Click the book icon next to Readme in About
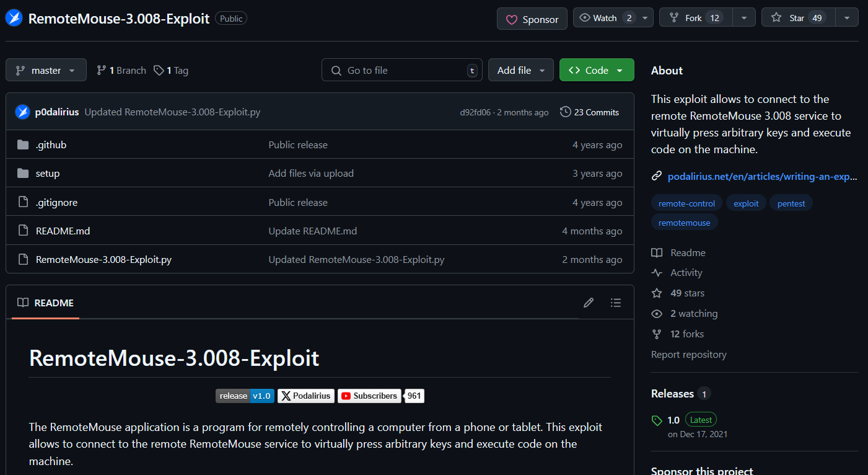This screenshot has height=475, width=868. pos(657,252)
